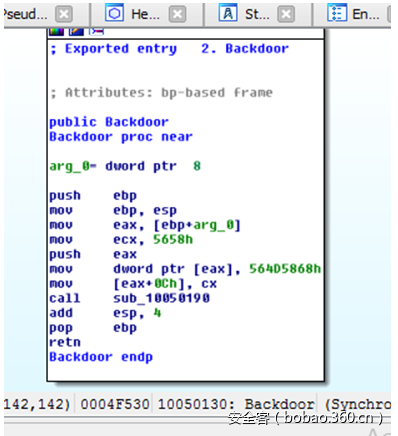Click the 'push ebp' instruction
This screenshot has height=436, width=398.
93,195
